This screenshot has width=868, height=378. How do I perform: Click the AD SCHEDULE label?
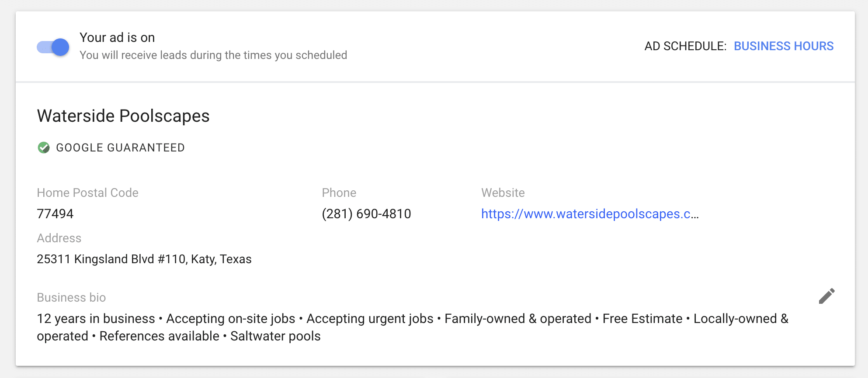coord(685,46)
